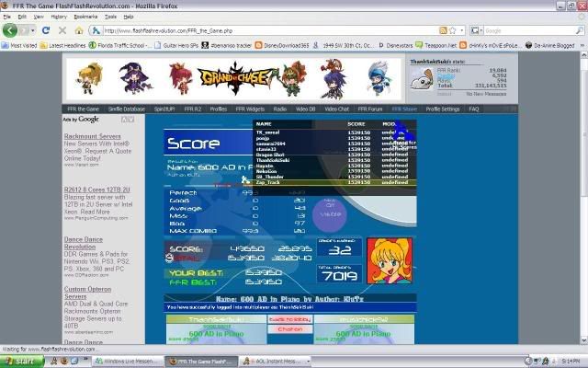The image size is (588, 368).
Task: Open the Bookmarks menu
Action: click(85, 17)
